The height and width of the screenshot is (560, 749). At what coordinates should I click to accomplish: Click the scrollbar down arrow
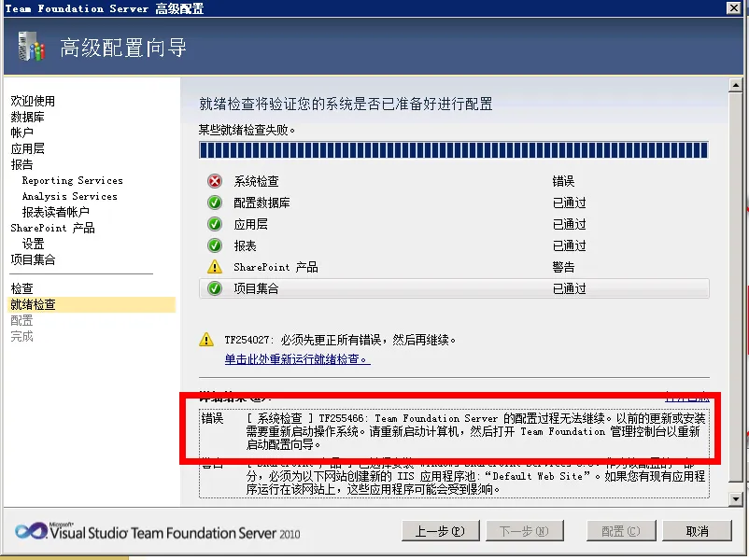coord(736,499)
